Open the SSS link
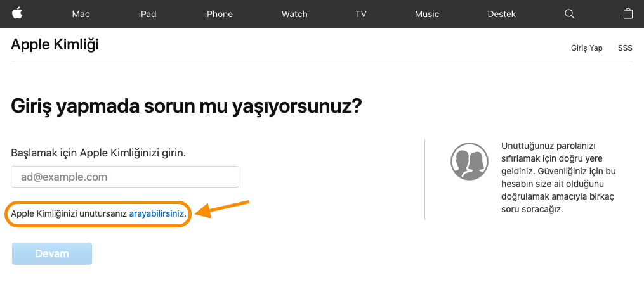The image size is (644, 299). [x=625, y=48]
